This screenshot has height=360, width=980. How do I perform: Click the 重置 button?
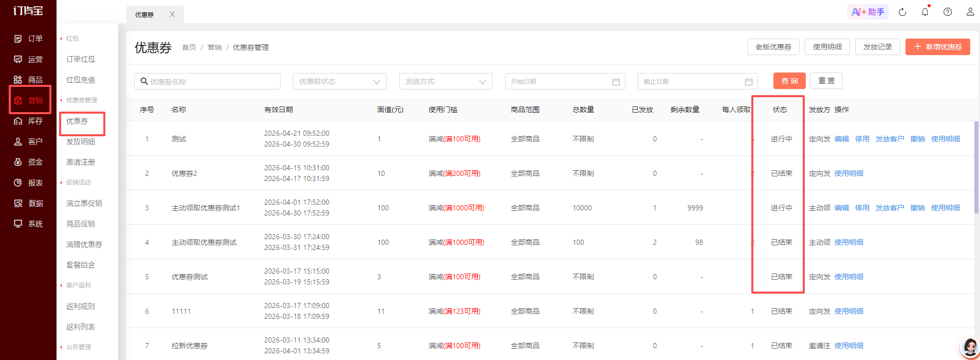(826, 81)
